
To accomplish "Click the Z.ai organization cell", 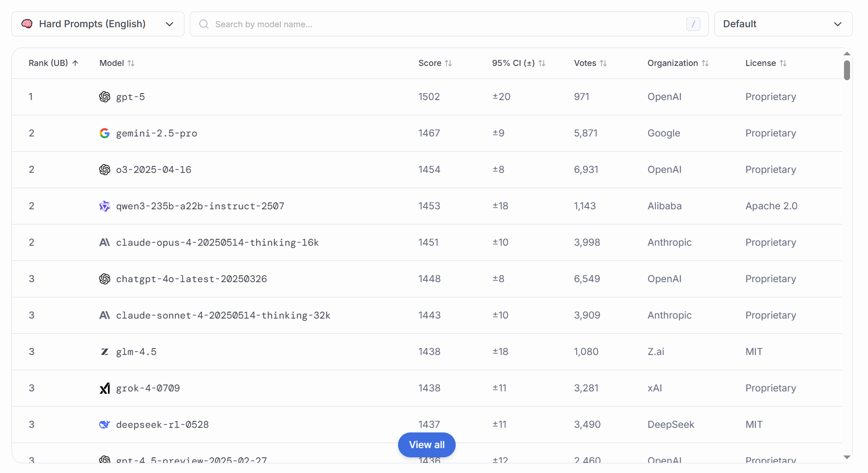I will [x=656, y=352].
